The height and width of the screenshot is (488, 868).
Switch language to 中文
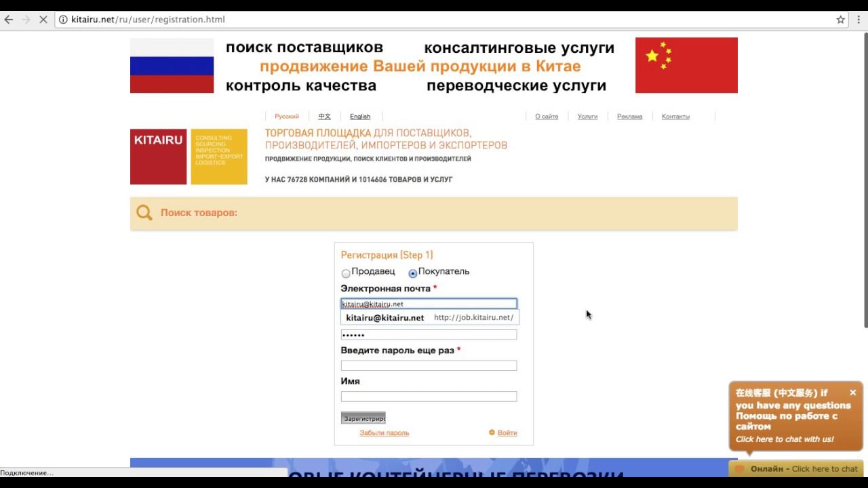click(324, 117)
